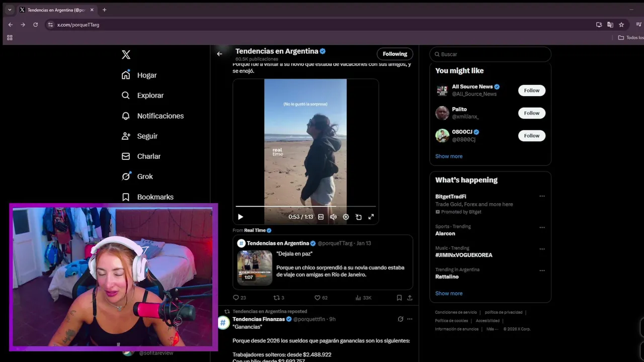View the post's 33K analytics
The width and height of the screenshot is (644, 362).
[x=363, y=298]
